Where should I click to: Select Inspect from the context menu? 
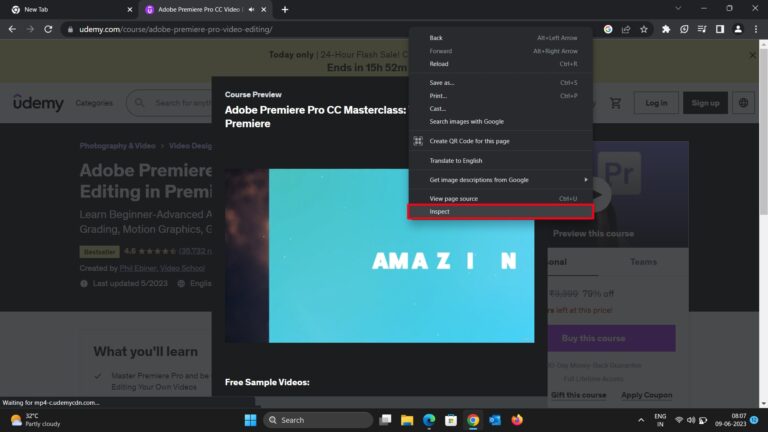pos(501,212)
